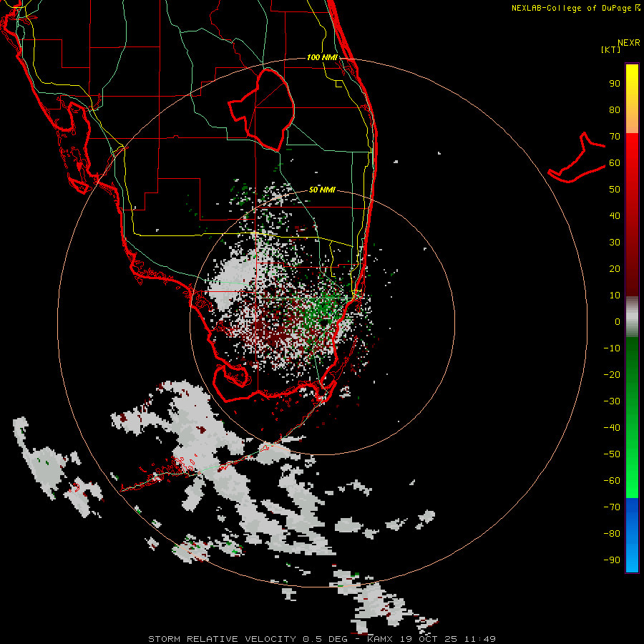644x644 pixels.
Task: Click the KAMX station identifier
Action: (380, 639)
